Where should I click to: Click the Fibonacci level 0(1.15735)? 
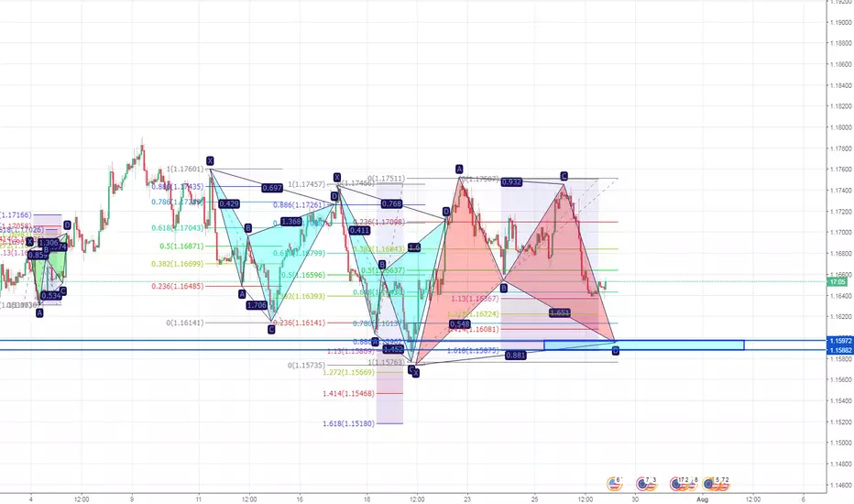click(307, 365)
